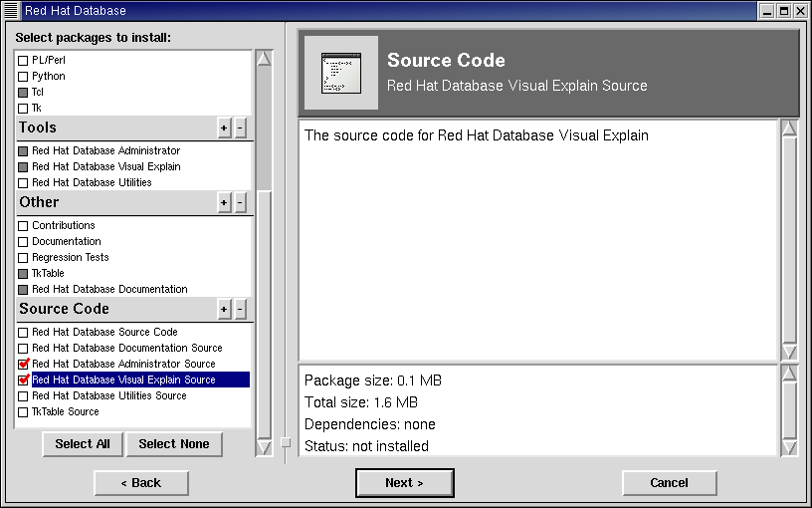Click the pane splitter handle
The width and height of the screenshot is (812, 508).
[286, 442]
